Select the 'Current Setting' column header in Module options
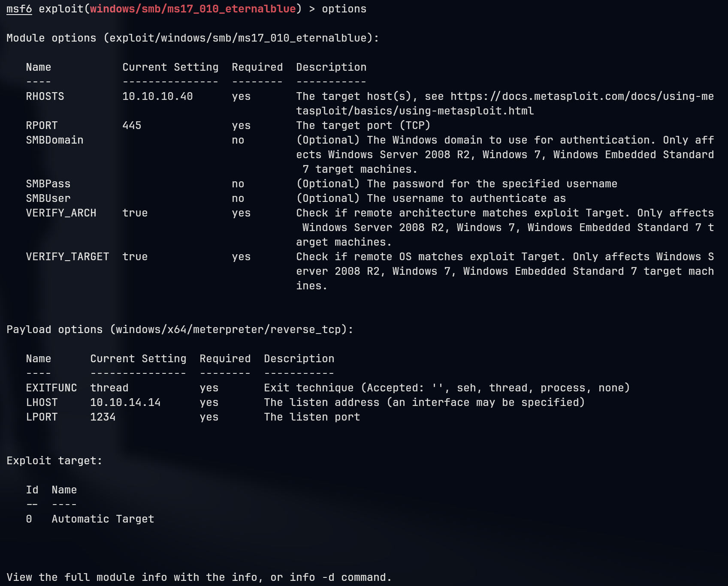The height and width of the screenshot is (586, 728). coord(170,67)
